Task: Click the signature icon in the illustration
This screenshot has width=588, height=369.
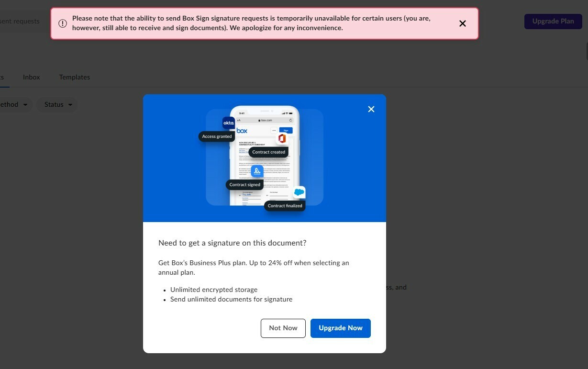Action: pos(257,171)
